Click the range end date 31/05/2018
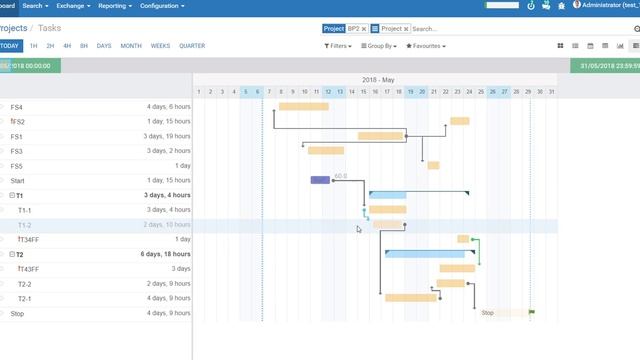Image resolution: width=640 pixels, height=360 pixels. click(x=605, y=66)
